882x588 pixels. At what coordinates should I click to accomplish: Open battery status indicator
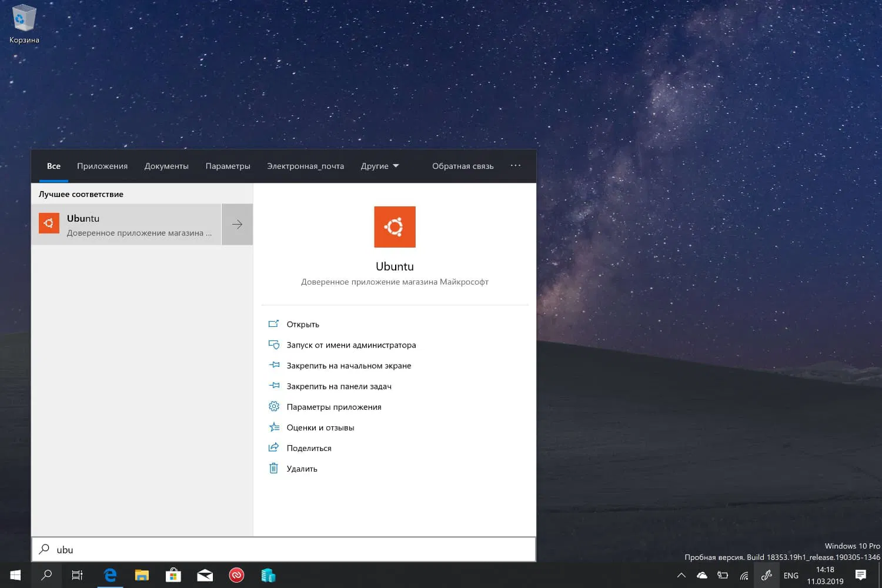point(723,575)
